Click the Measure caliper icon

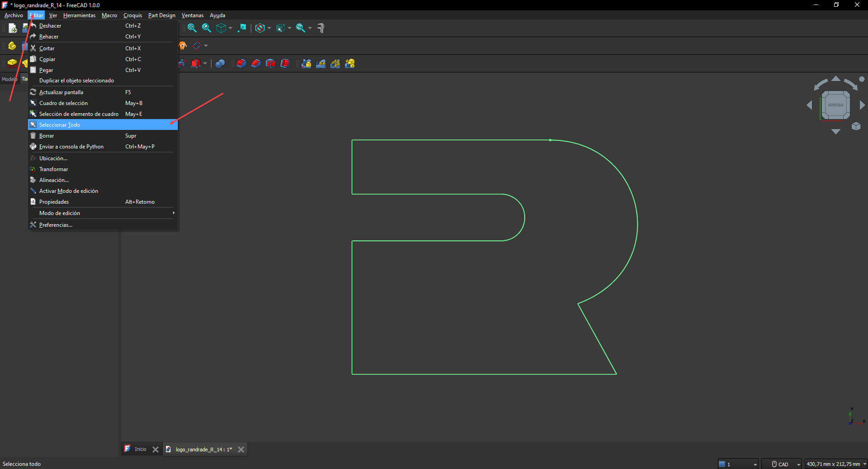[x=321, y=28]
